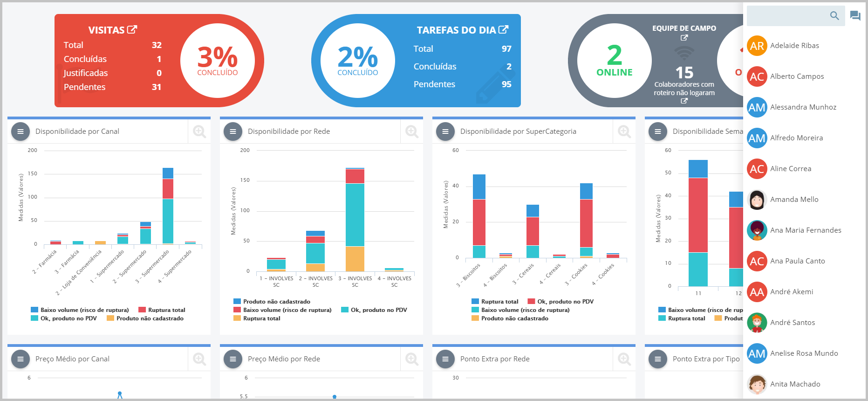Open the Disponibilidade por Canal hamburger menu
Viewport: 868px width, 401px height.
coord(21,131)
